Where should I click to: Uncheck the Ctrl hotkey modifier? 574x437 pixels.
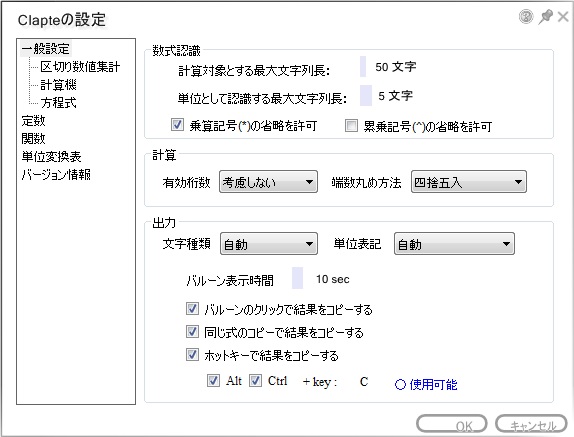255,381
